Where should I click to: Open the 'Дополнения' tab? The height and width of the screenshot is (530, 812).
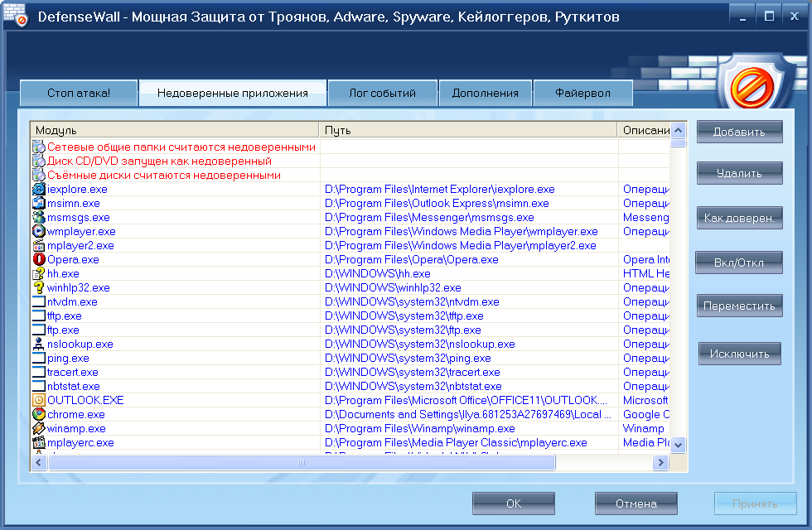click(486, 93)
